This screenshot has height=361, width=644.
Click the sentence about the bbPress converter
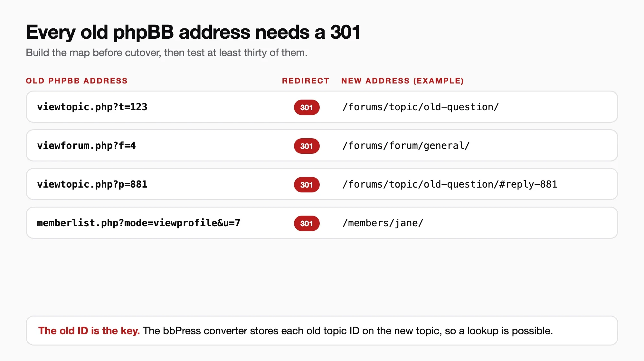[x=348, y=331]
